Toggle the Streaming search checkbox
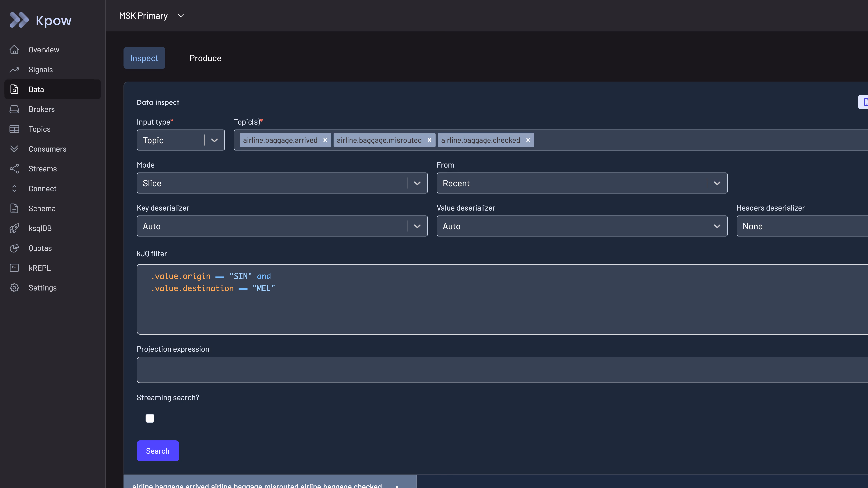Screen dimensions: 868x488 tap(150, 418)
